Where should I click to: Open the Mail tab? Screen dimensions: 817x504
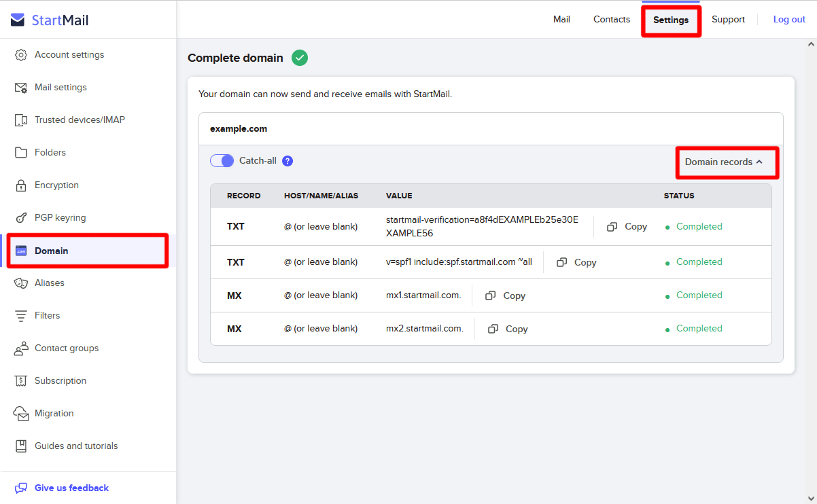click(561, 20)
